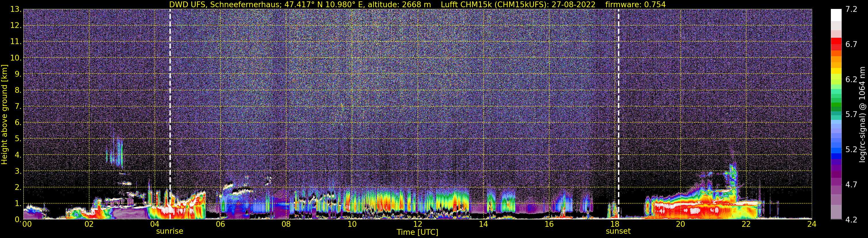Click the colorbar tick label '5.7'

click(x=851, y=115)
